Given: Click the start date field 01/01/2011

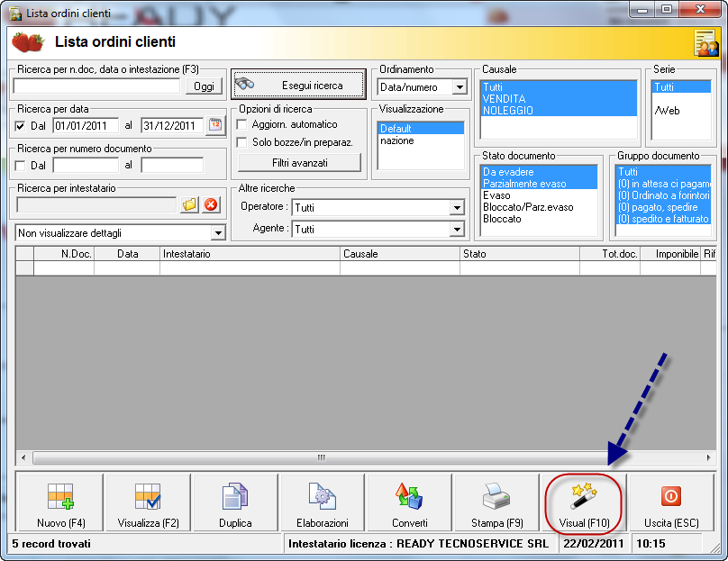Looking at the screenshot, I should 86,126.
